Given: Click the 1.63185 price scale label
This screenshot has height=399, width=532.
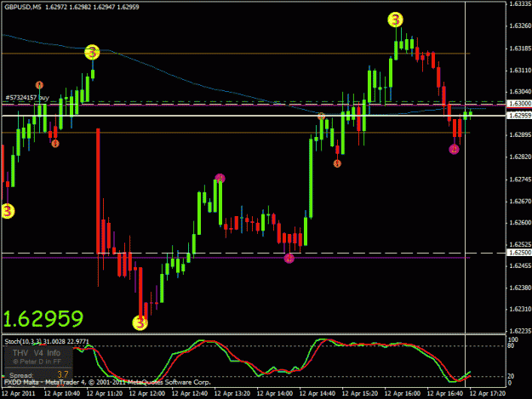Looking at the screenshot, I should (520, 48).
